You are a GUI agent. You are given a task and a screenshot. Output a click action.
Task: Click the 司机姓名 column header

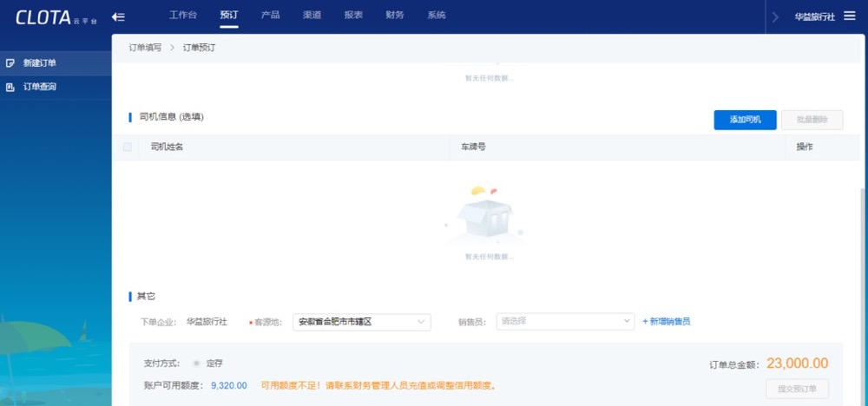pos(167,147)
